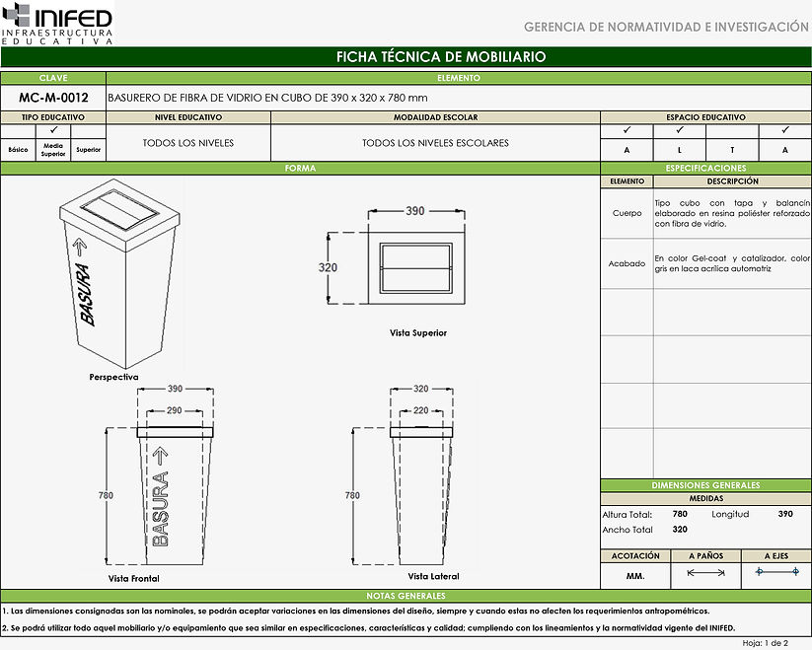Click note 2 about similar furniture
The height and width of the screenshot is (650, 812).
(x=368, y=628)
